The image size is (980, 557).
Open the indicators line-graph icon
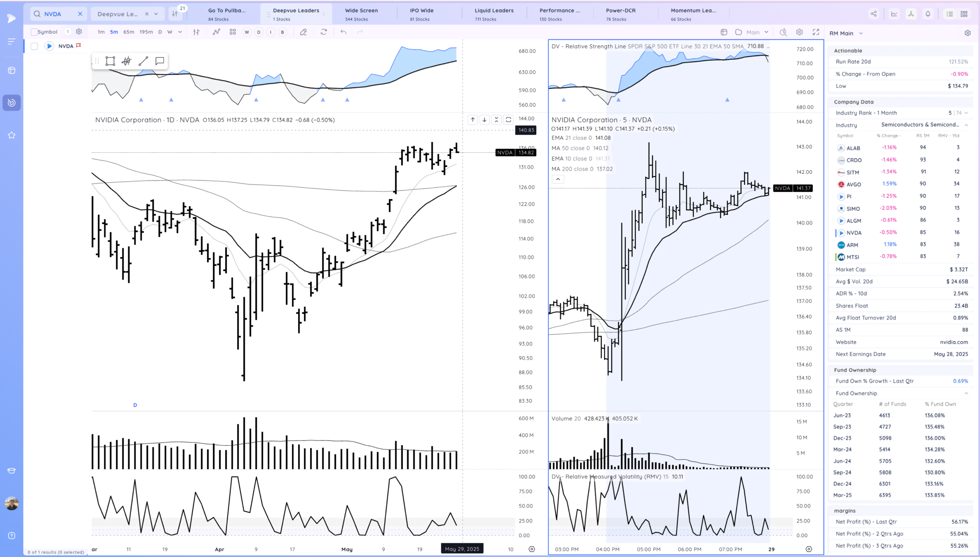tap(216, 32)
